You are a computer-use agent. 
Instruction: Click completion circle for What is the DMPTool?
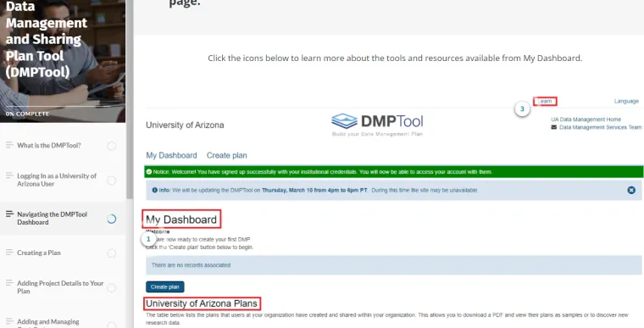[111, 146]
